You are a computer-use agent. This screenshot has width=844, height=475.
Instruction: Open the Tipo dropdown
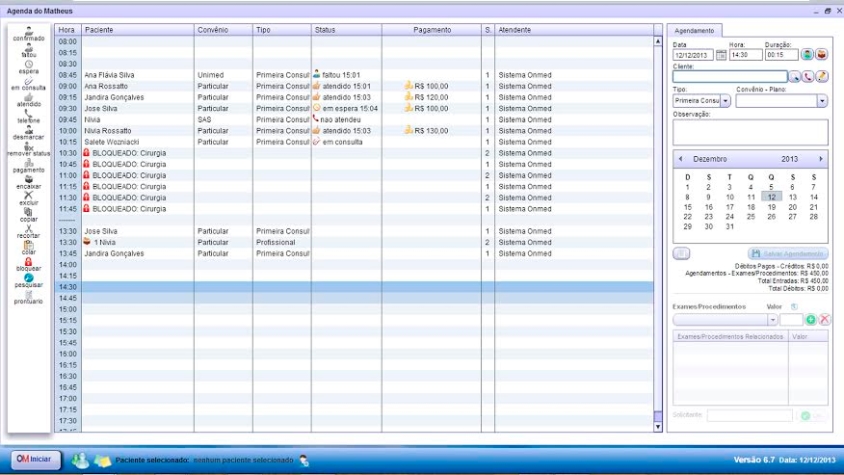click(726, 101)
